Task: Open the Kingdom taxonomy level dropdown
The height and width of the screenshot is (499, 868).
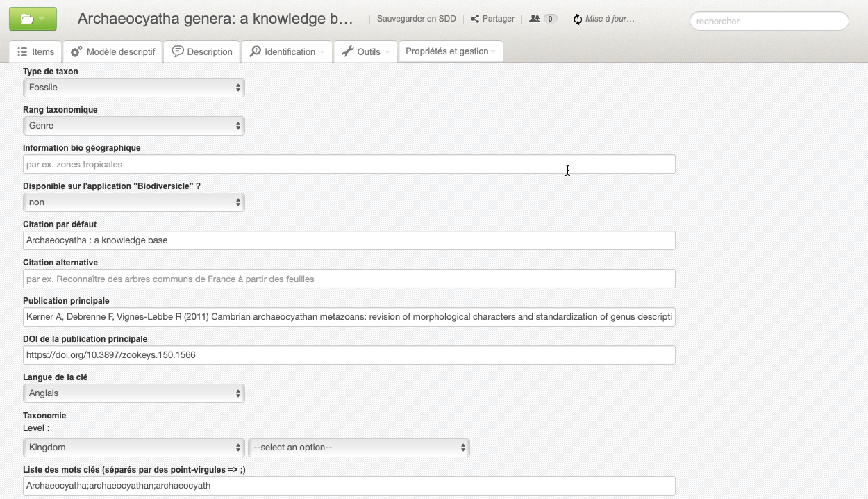Action: [133, 448]
